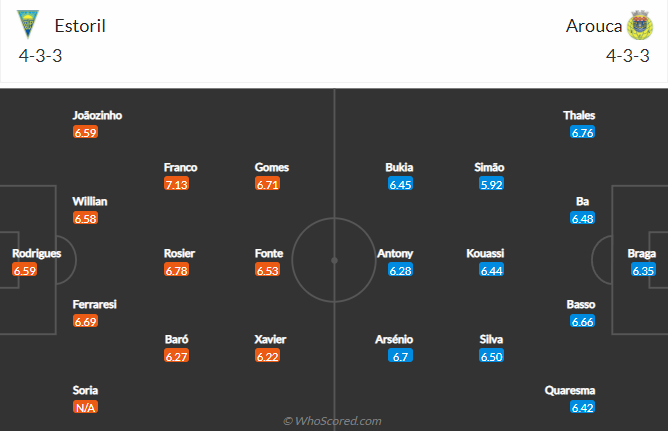
Task: Select goalkeeper Rodrigues on the pitch
Action: pos(37,253)
